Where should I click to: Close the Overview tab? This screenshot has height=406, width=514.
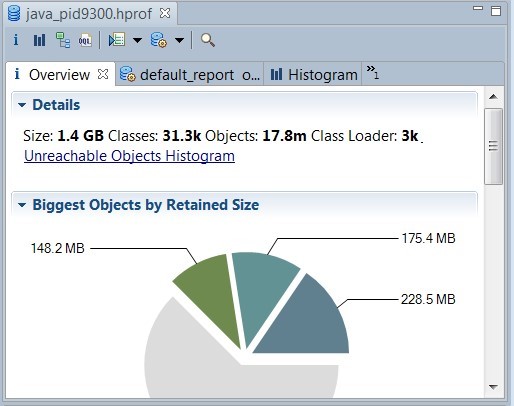tap(103, 74)
